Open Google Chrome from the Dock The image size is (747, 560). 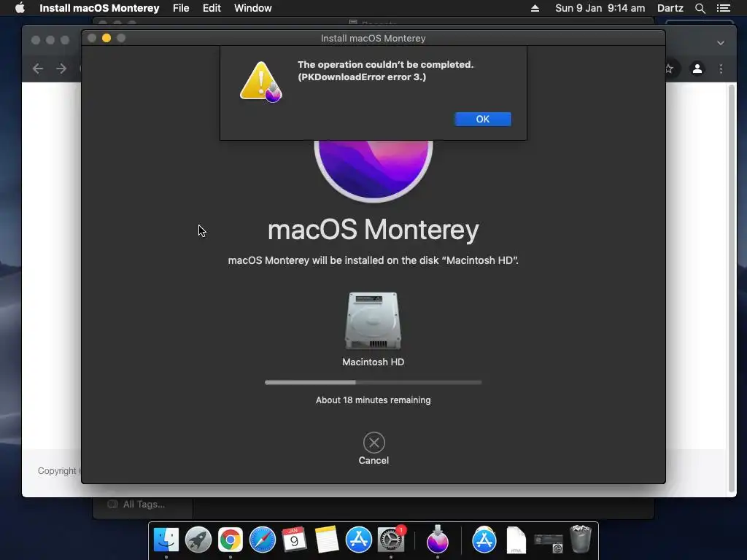(x=231, y=540)
